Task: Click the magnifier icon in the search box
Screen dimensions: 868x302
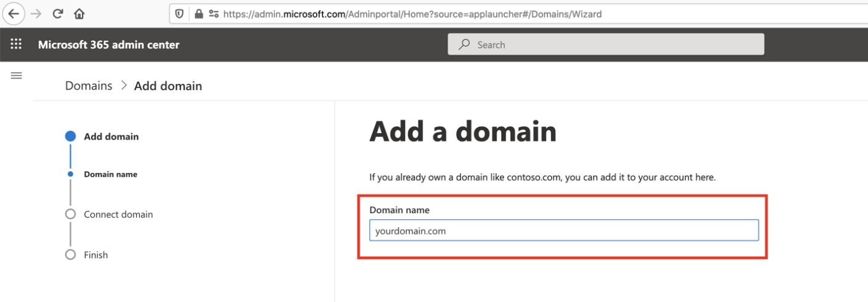Action: (465, 44)
